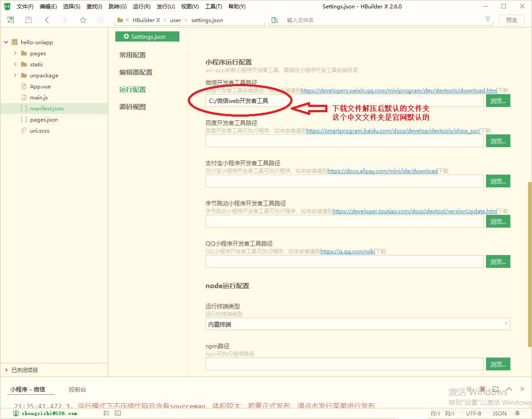Star the current file as favorite
532x419 pixels.
point(83,20)
